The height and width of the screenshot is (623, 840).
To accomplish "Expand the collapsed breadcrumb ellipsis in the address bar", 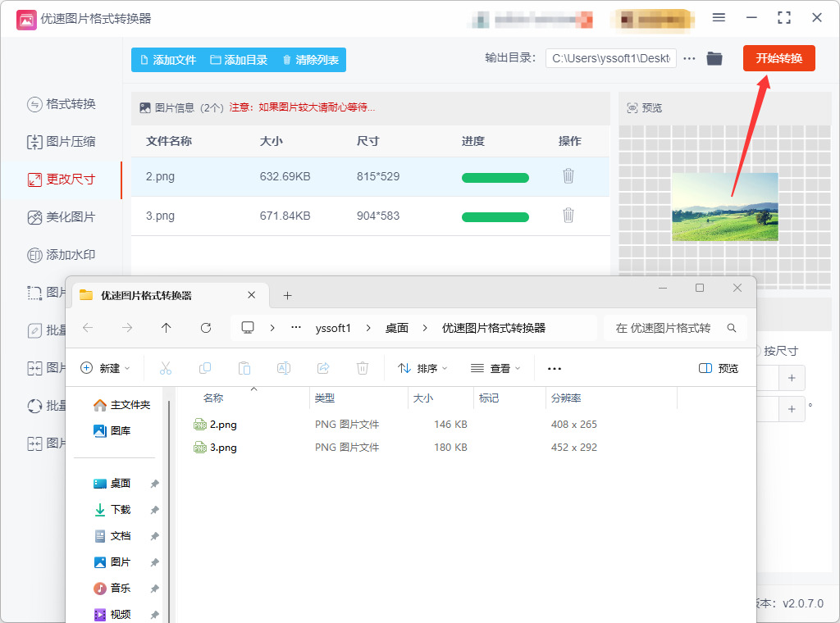I will [x=295, y=328].
